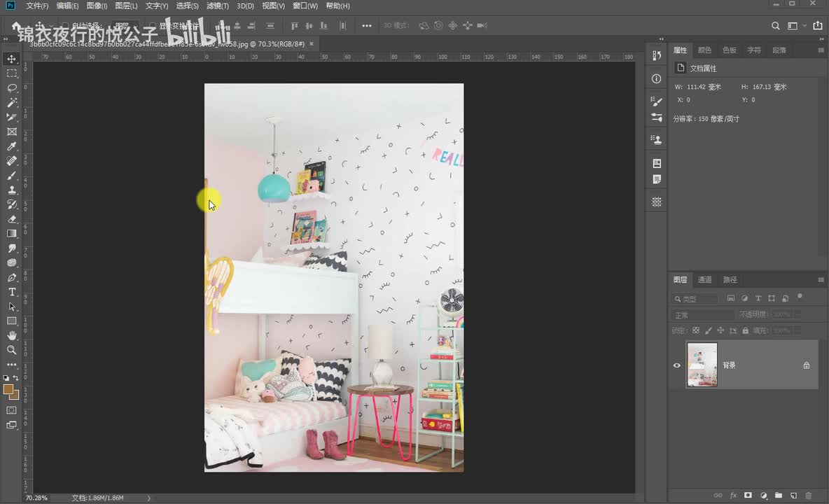The image size is (829, 504).
Task: Select the Magic Wand tool
Action: click(12, 102)
